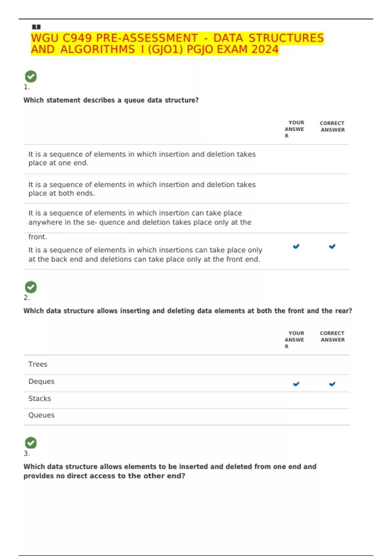Click the green check icon above question 3

[x=31, y=443]
